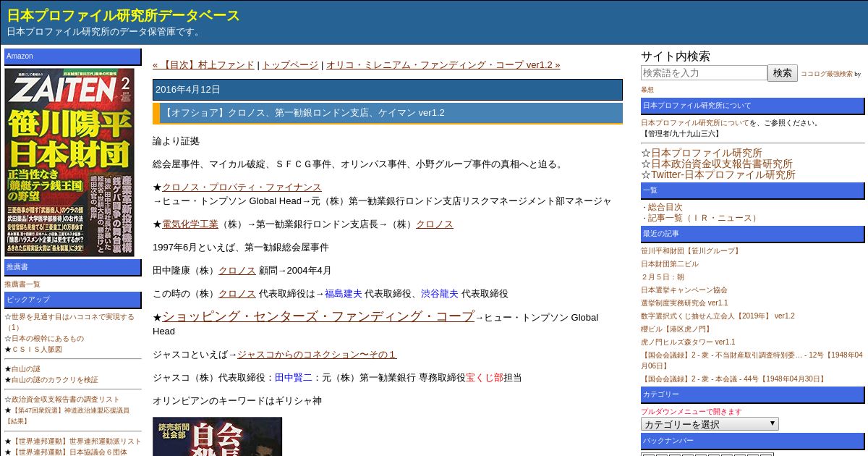The image size is (868, 456).
Task: Click the 田中賢二 name link
Action: [x=294, y=377]
